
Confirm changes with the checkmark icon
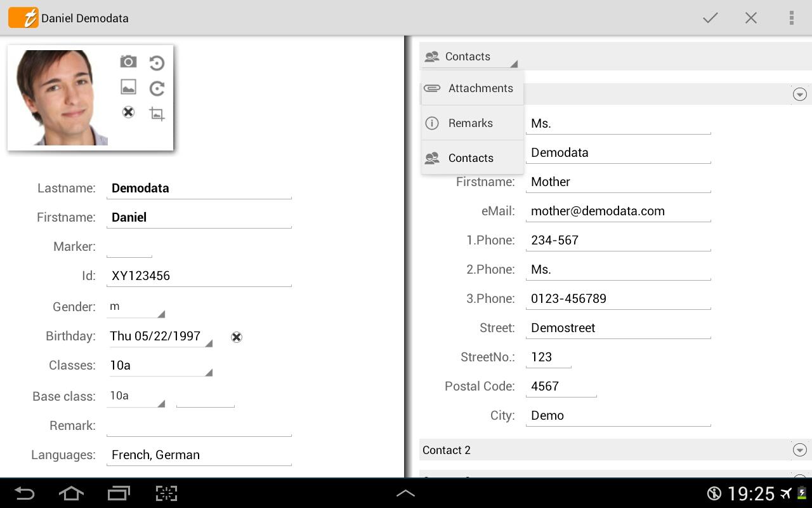(x=710, y=18)
